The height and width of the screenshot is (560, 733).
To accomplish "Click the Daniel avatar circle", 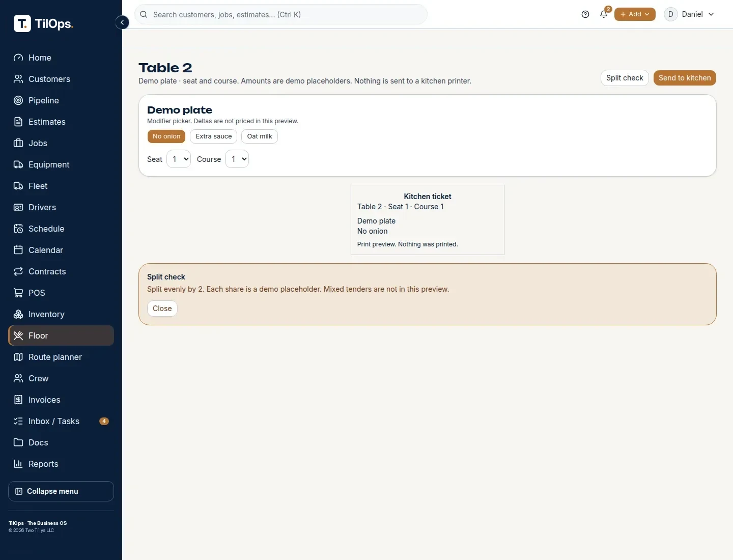I will (670, 14).
